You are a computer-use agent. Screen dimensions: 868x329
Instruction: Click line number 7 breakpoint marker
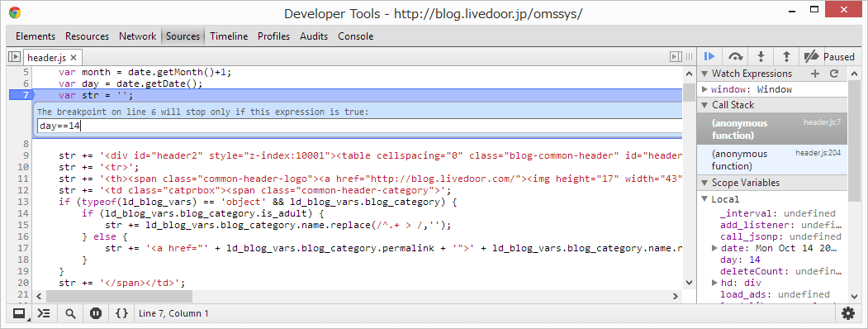(x=21, y=95)
